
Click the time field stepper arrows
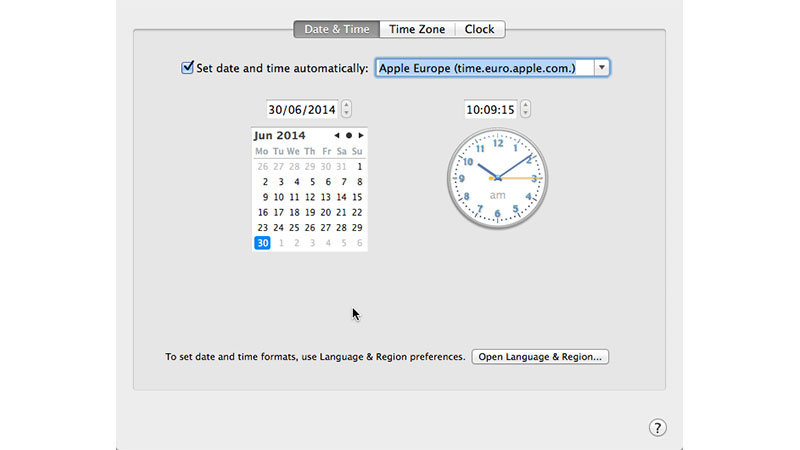click(526, 109)
